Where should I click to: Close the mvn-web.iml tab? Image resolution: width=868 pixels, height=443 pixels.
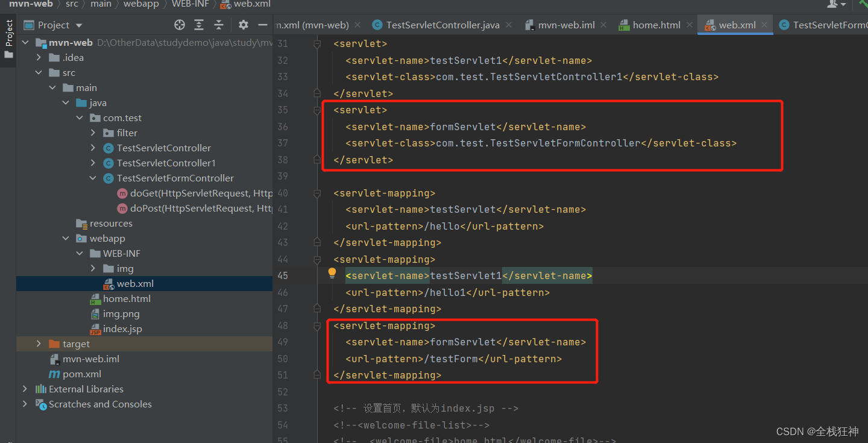click(605, 25)
